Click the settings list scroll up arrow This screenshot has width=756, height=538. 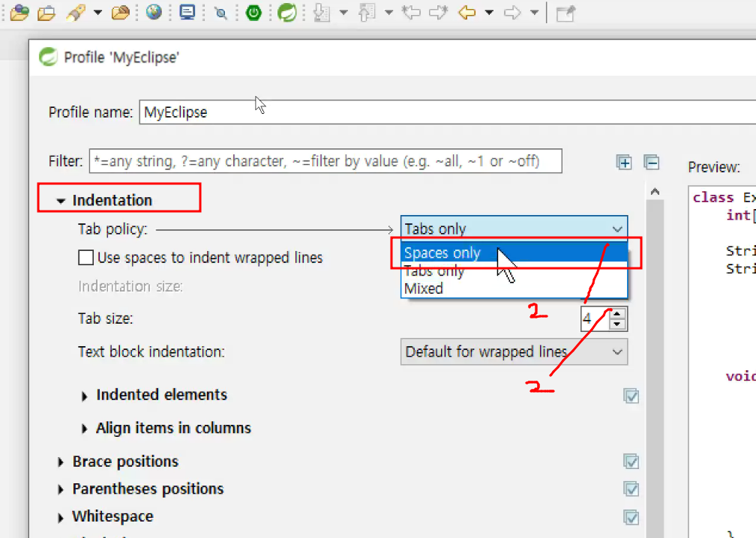(655, 192)
